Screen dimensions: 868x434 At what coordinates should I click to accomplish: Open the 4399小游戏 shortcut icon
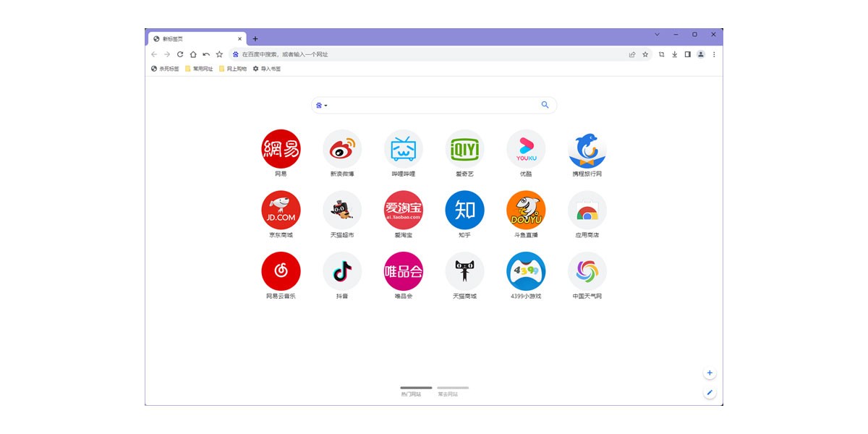pyautogui.click(x=526, y=271)
